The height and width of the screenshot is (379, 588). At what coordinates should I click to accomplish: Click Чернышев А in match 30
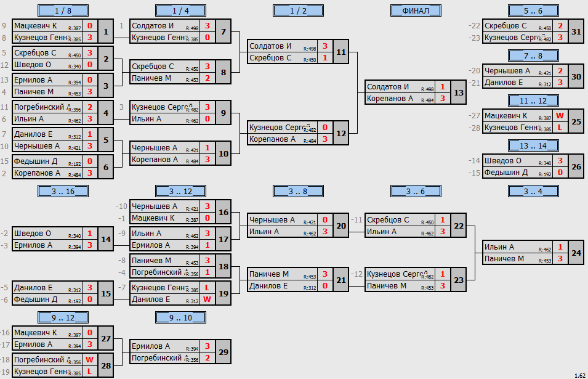[x=507, y=70]
